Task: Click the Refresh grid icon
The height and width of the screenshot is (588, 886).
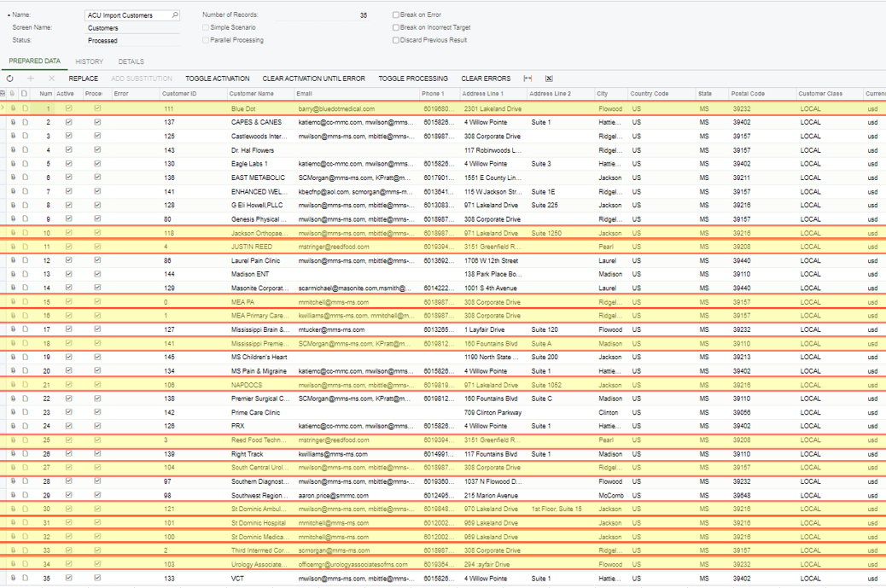Action: 9,79
